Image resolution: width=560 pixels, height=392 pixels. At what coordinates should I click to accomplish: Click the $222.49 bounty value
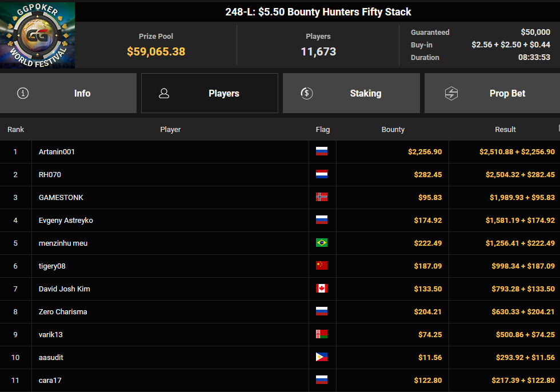428,243
